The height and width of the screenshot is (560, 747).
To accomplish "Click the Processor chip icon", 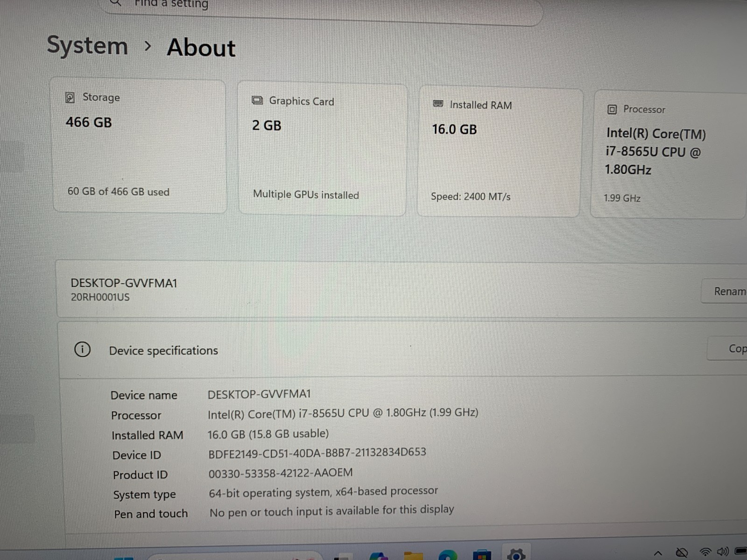I will point(612,110).
